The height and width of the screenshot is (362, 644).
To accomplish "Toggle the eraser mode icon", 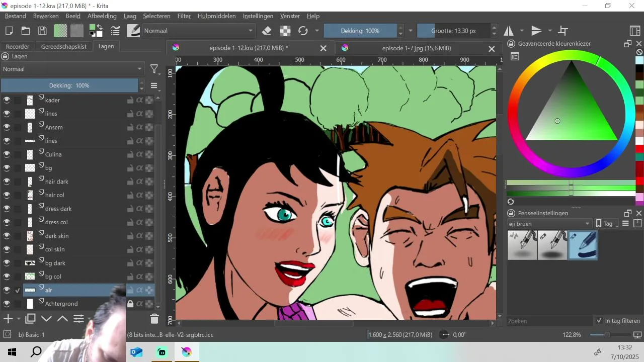I will 267,31.
